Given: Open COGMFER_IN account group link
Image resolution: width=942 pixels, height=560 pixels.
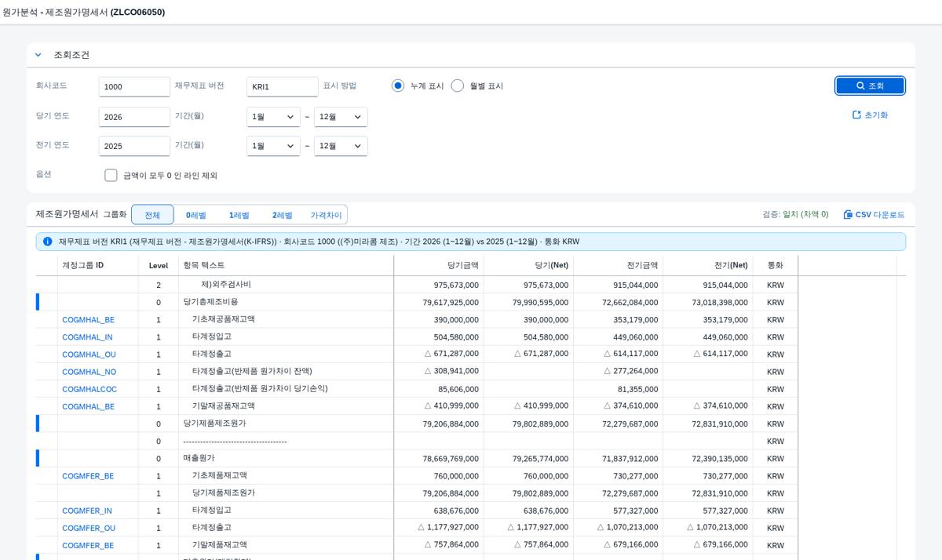Looking at the screenshot, I should pos(87,511).
